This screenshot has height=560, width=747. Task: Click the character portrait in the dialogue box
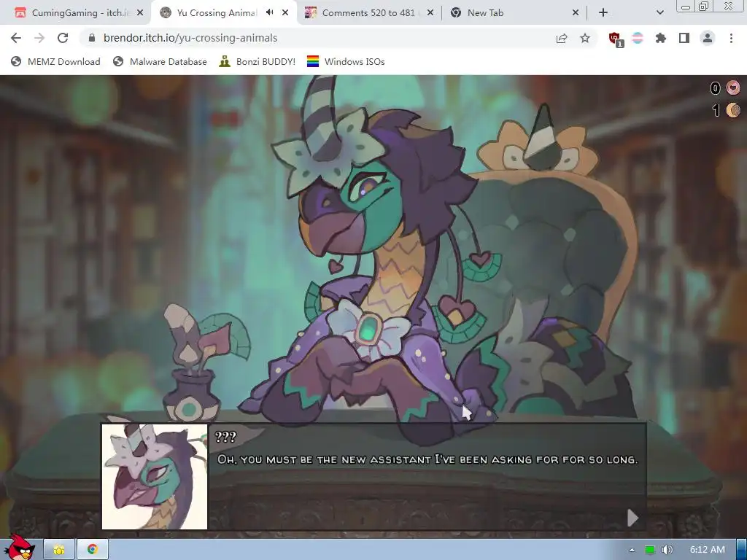coord(155,477)
